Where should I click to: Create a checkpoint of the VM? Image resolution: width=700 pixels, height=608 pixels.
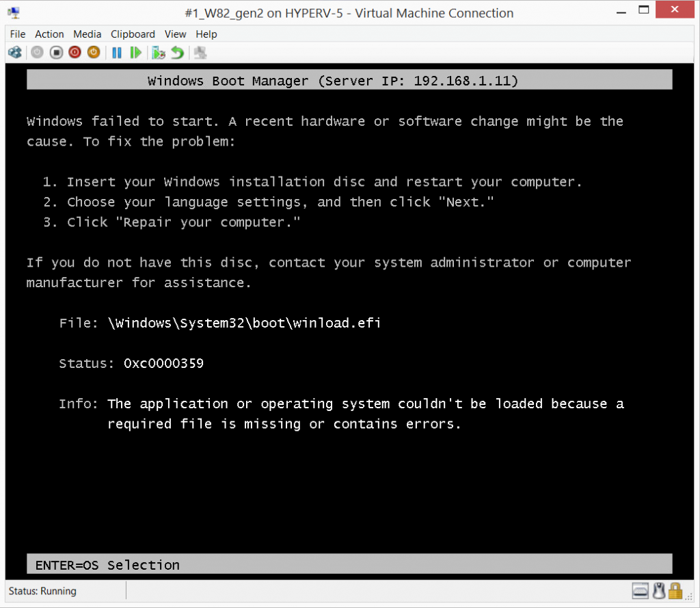(x=159, y=53)
